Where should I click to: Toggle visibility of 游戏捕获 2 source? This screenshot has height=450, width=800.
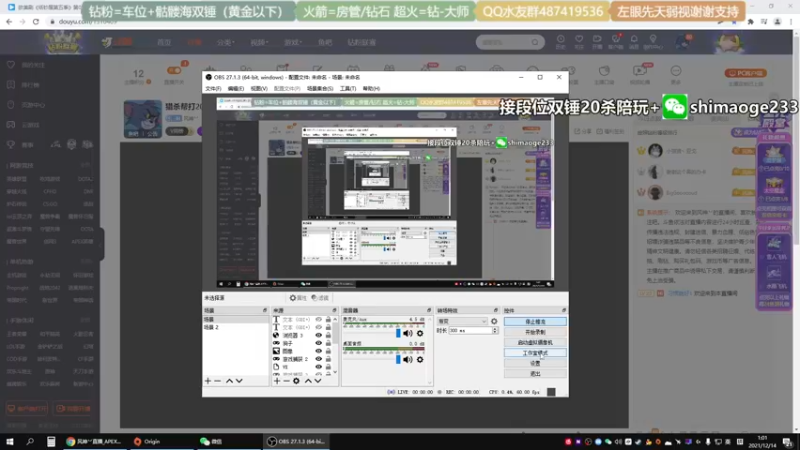click(x=318, y=359)
